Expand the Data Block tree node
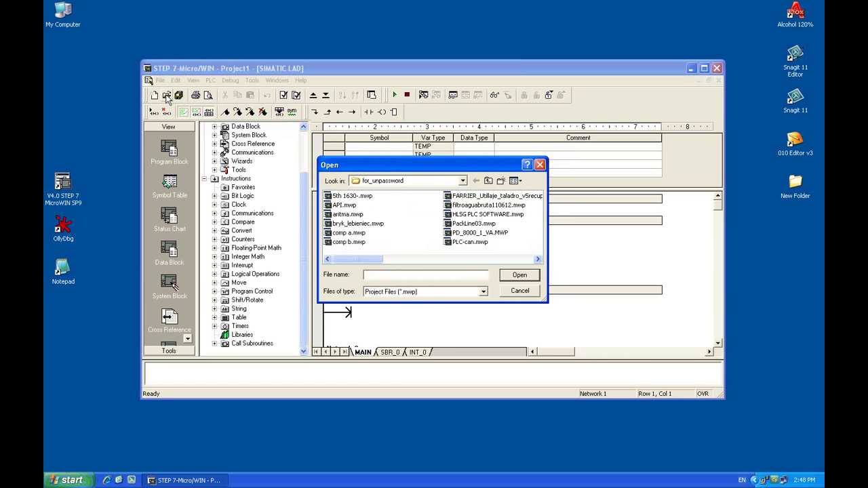 coord(215,127)
